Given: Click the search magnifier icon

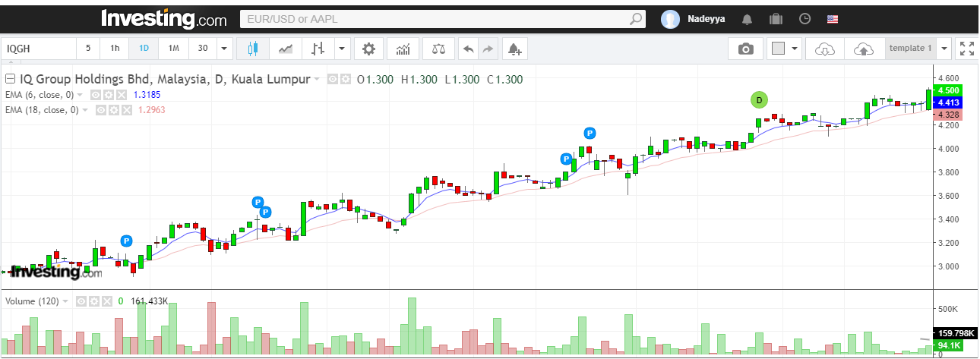Looking at the screenshot, I should coord(635,19).
